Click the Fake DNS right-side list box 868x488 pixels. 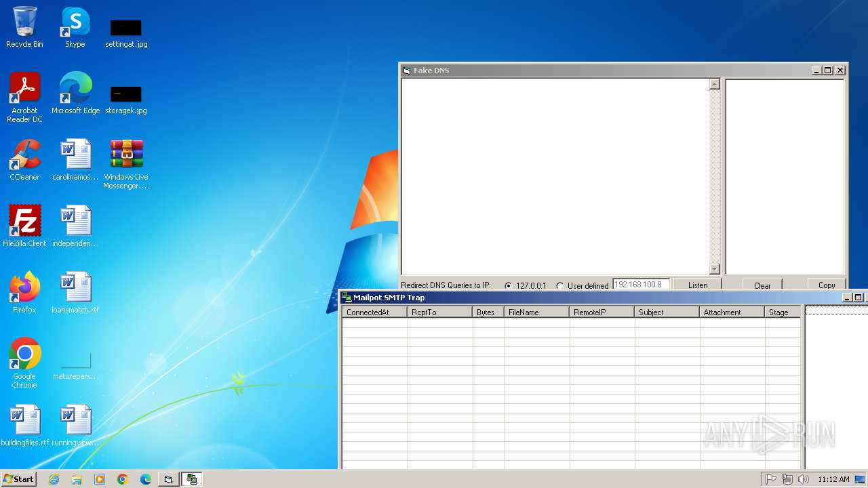785,177
